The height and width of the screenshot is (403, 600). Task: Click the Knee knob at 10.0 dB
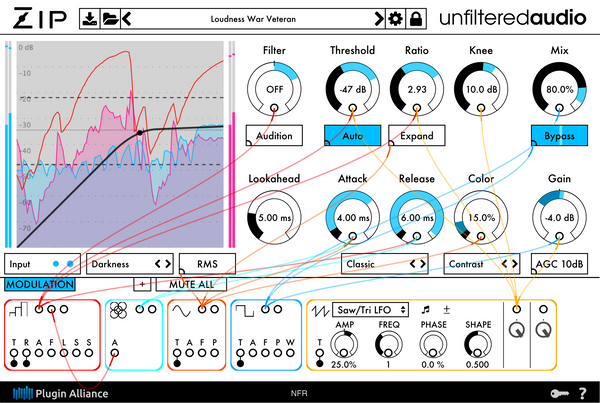tap(481, 89)
